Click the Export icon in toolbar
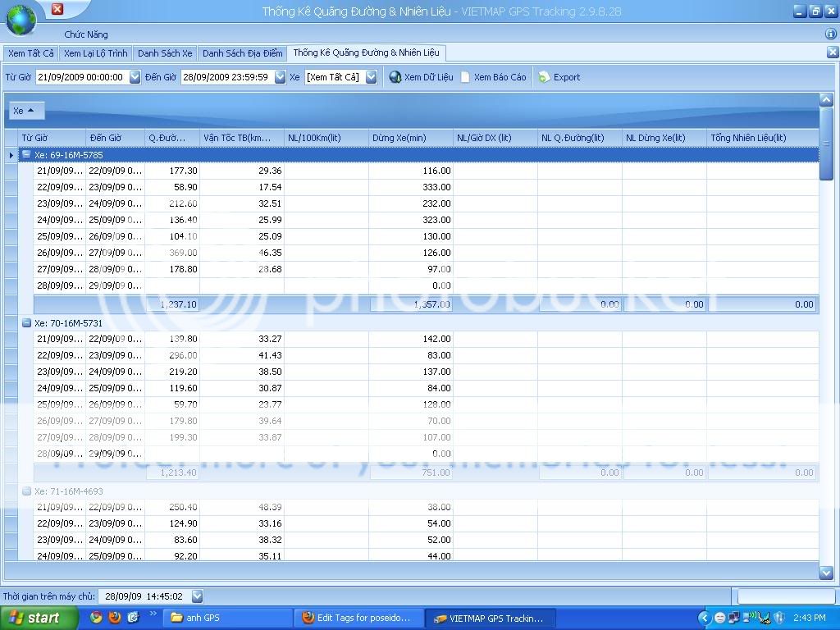Screen dimensions: 840x630 544,77
